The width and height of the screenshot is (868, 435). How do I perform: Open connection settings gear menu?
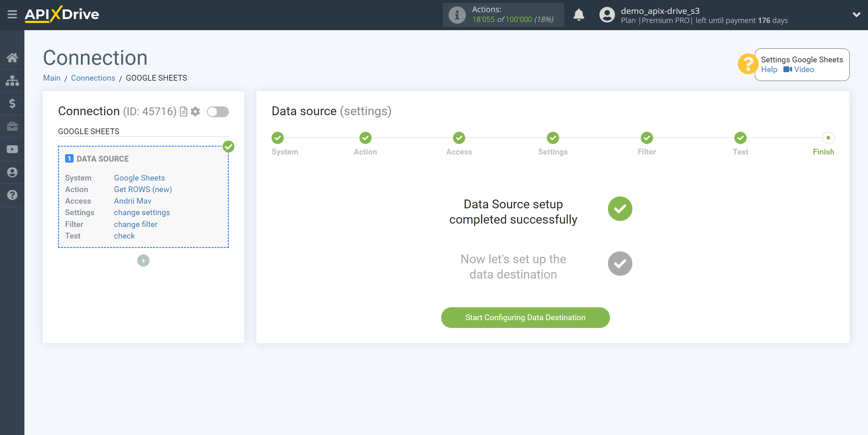coord(195,111)
